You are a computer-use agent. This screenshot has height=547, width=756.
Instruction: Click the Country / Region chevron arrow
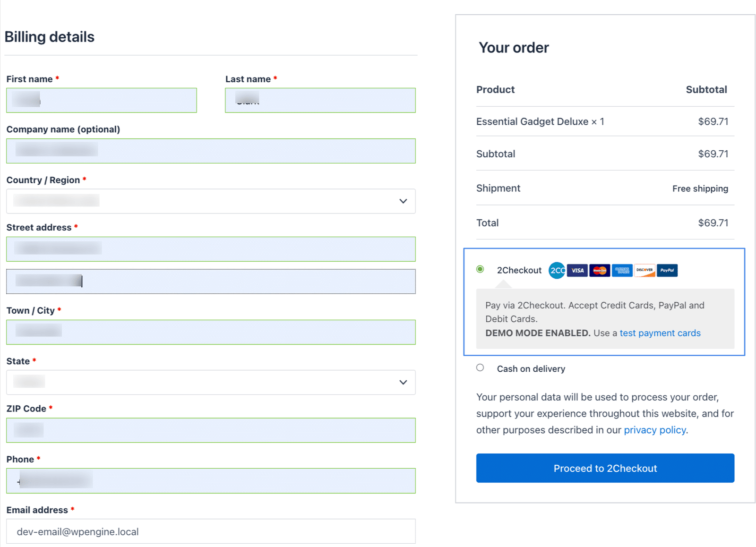(403, 201)
